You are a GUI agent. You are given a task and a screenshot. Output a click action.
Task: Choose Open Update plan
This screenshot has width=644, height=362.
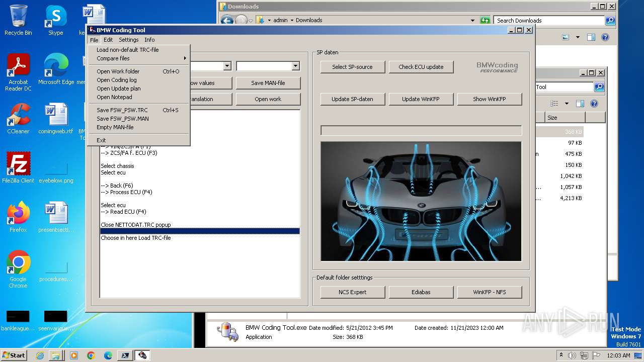[139, 88]
